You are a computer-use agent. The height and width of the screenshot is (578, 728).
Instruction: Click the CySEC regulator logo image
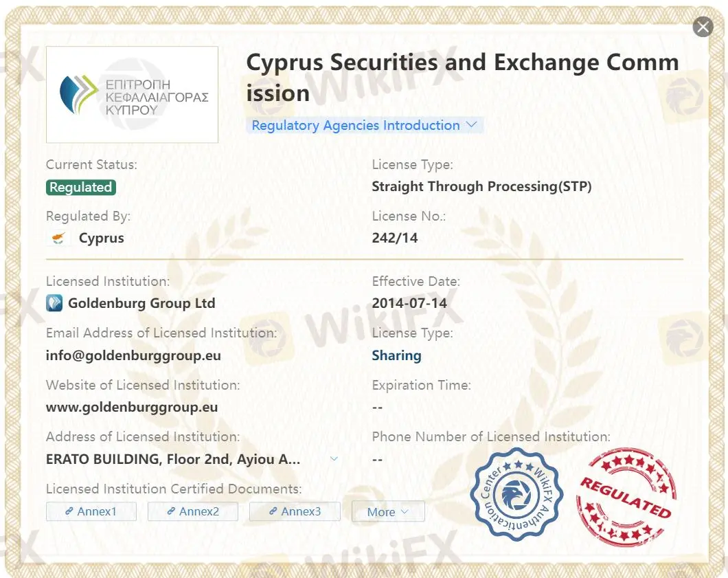(132, 95)
